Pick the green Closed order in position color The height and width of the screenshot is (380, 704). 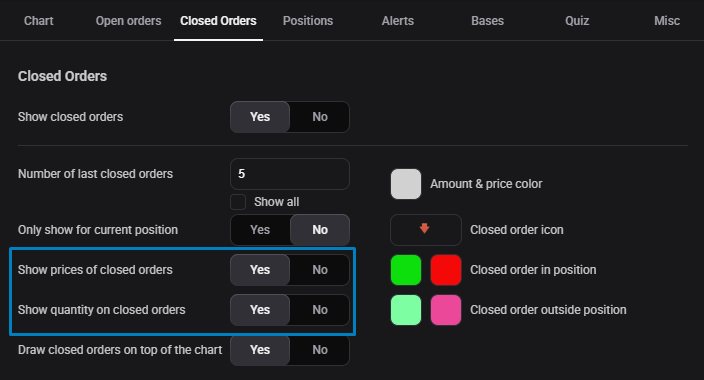click(406, 270)
